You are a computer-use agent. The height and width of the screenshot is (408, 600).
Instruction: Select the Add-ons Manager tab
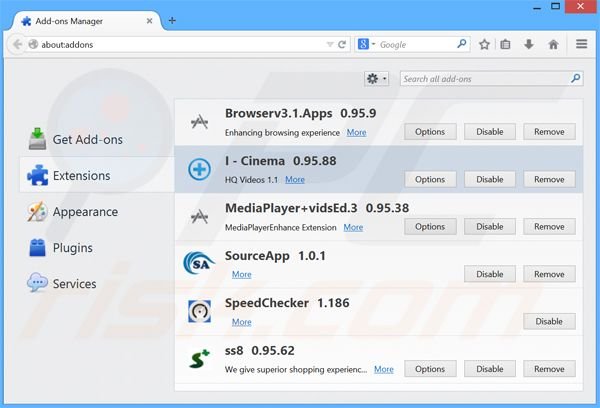tap(87, 21)
